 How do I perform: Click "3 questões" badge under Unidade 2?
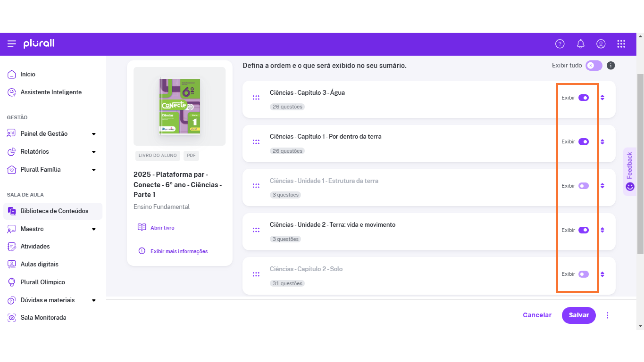pyautogui.click(x=285, y=239)
